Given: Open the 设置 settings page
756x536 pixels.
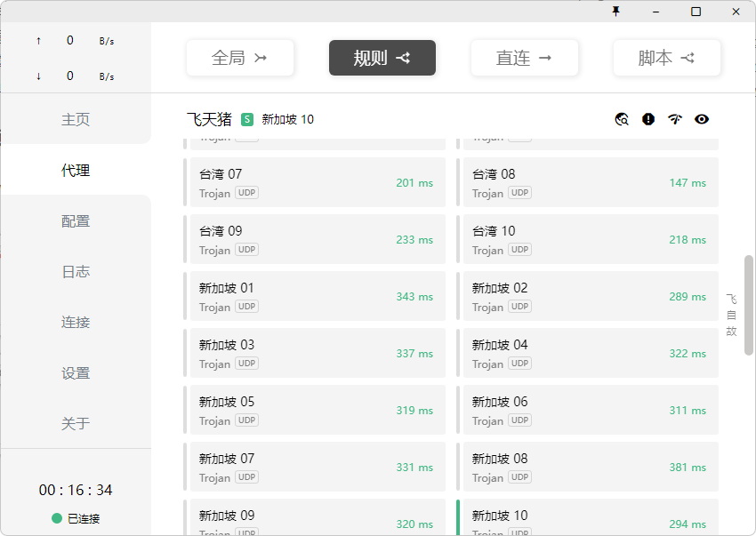Looking at the screenshot, I should 76,373.
